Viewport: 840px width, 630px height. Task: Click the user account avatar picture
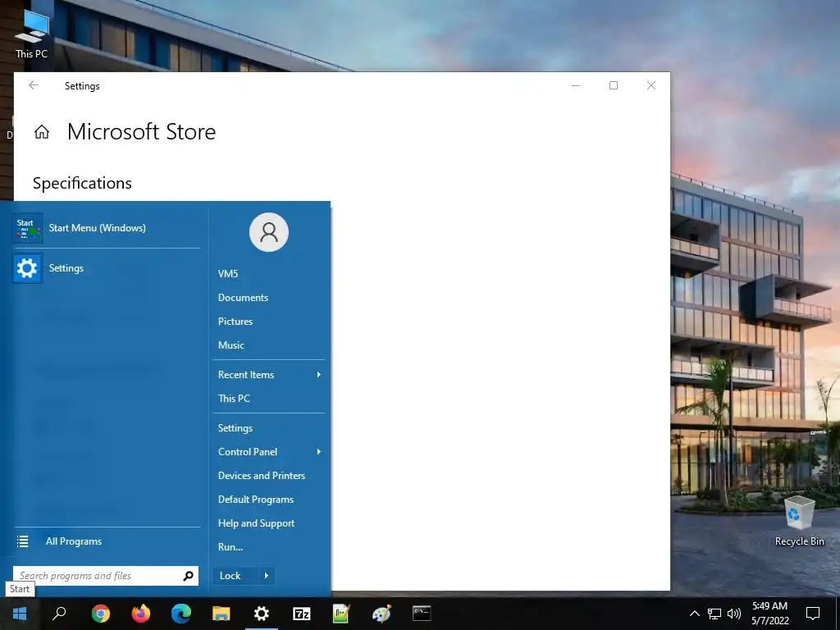point(269,232)
